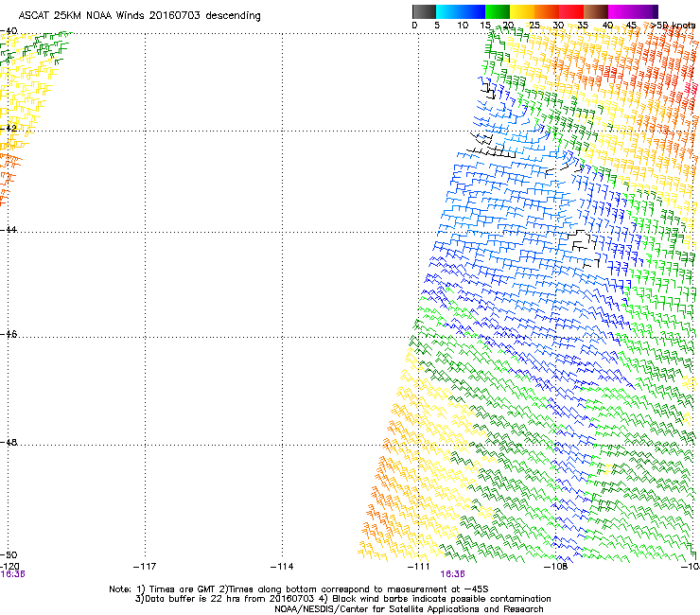Viewport: 700px width, 615px height.
Task: Click the red 30-35 knots legend segment
Action: tap(571, 11)
